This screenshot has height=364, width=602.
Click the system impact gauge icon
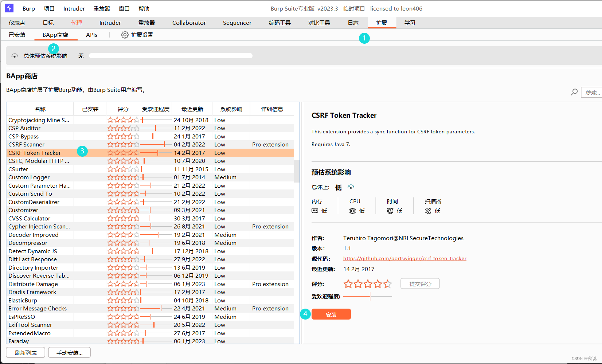[15, 56]
